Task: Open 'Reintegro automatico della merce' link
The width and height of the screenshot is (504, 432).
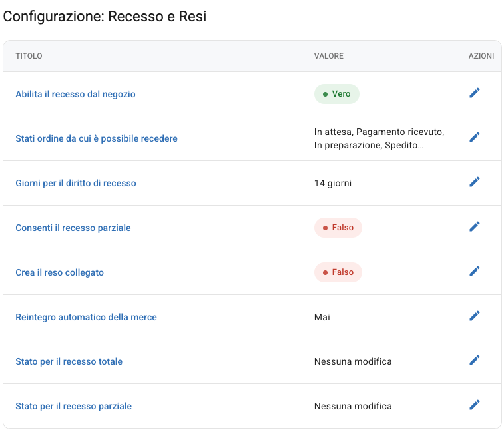Action: coord(86,318)
